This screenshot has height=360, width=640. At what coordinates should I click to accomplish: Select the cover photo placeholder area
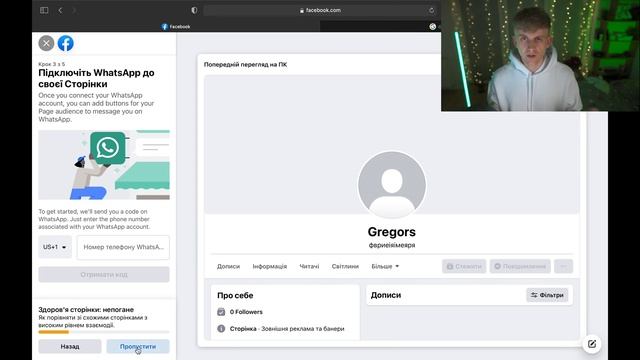(391, 144)
